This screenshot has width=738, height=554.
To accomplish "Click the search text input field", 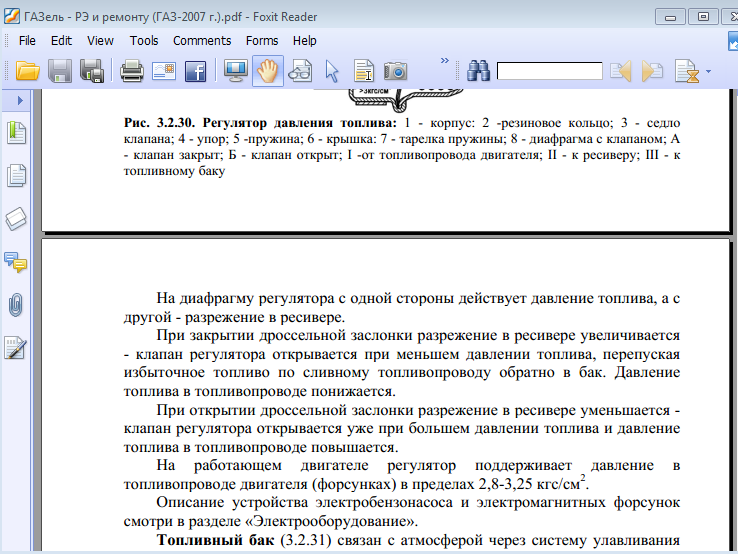I will tap(549, 71).
